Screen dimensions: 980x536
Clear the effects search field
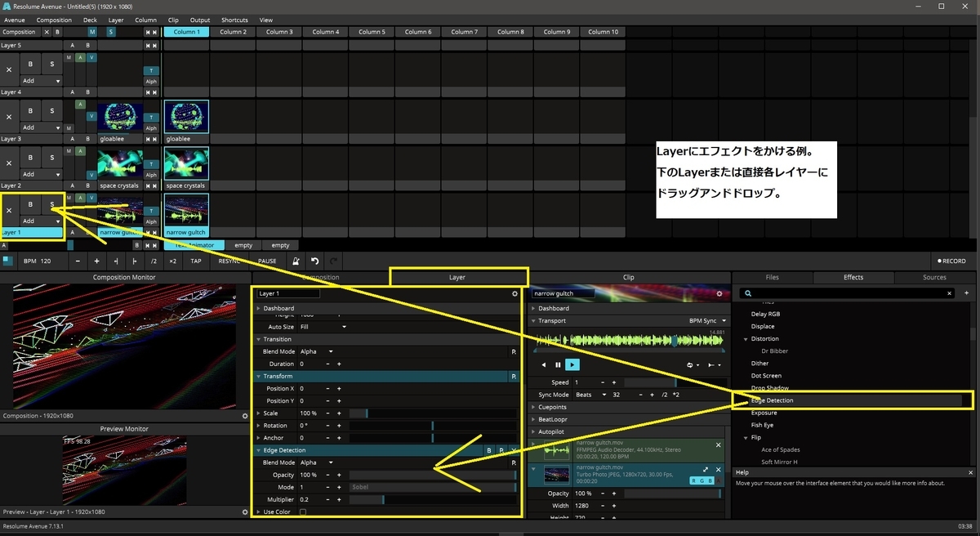(x=949, y=293)
